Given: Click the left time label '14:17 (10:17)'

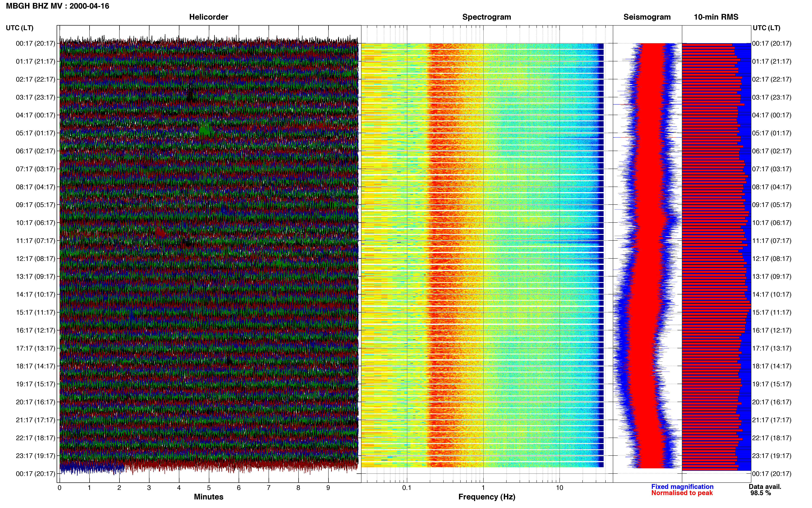Looking at the screenshot, I should (36, 294).
